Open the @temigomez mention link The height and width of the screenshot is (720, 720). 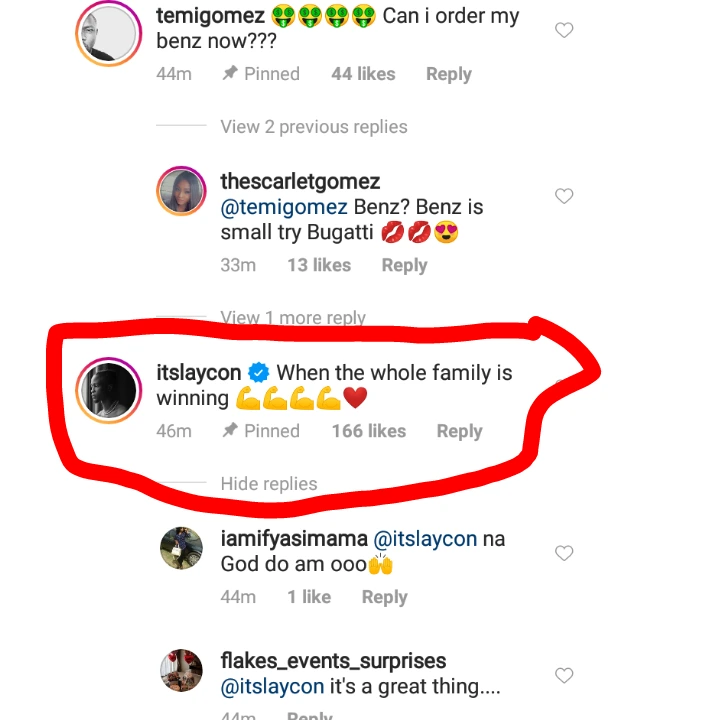(283, 208)
